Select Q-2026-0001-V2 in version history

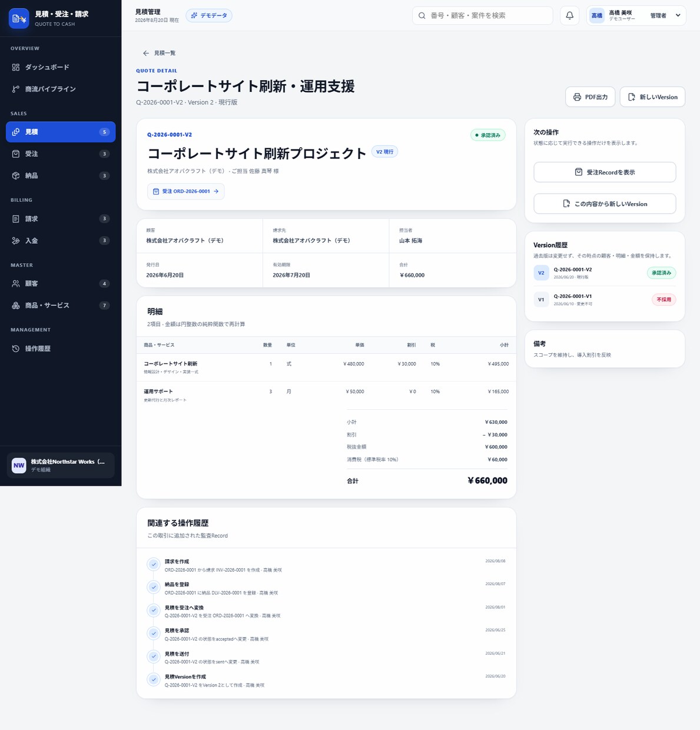[x=605, y=273]
